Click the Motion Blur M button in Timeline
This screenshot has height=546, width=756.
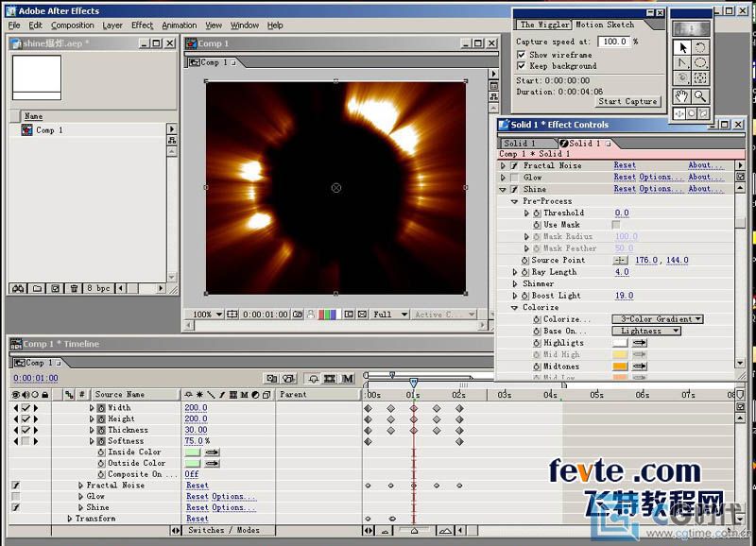pyautogui.click(x=348, y=379)
